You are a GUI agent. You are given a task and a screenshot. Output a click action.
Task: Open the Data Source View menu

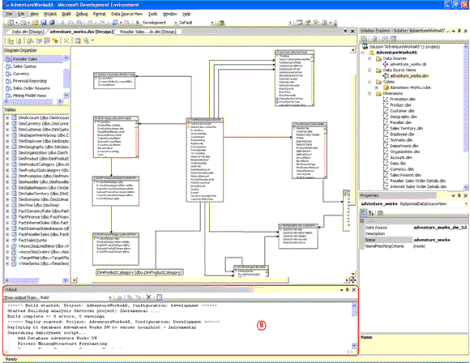(x=127, y=14)
